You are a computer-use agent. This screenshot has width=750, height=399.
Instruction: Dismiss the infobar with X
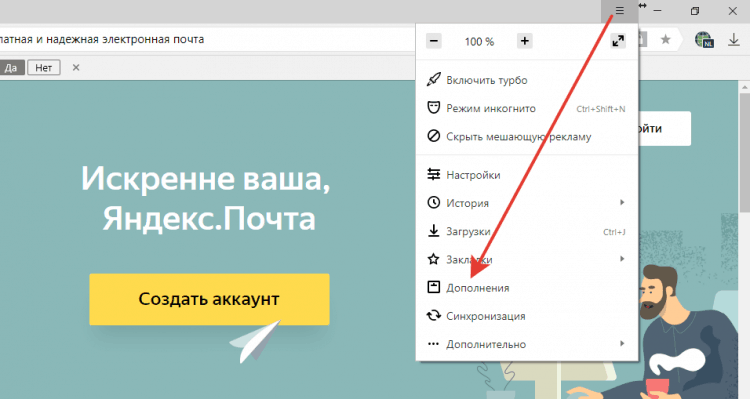pos(76,68)
